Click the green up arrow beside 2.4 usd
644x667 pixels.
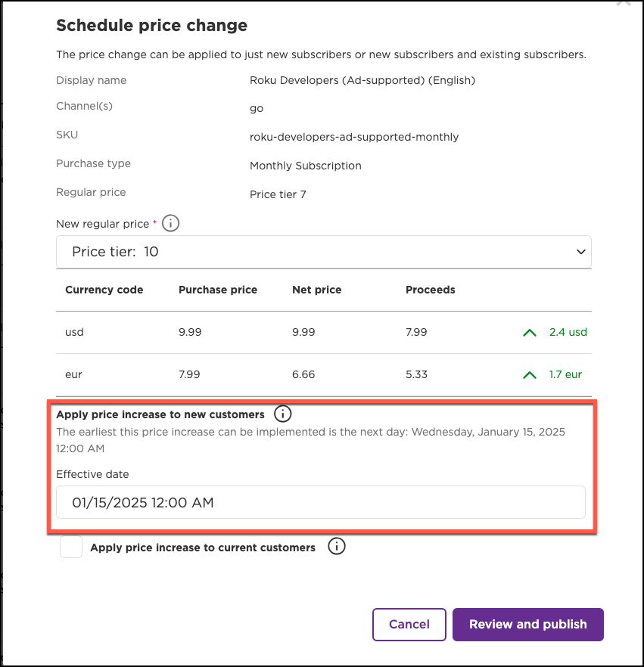(x=530, y=332)
